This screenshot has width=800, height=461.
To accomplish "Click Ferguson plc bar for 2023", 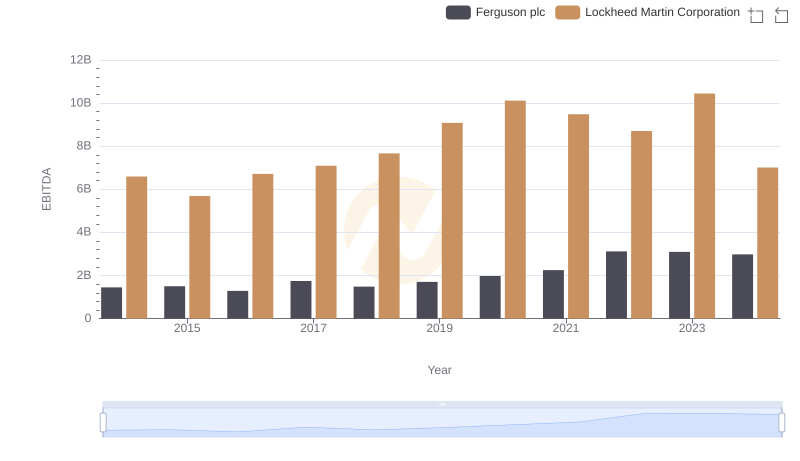I will (680, 285).
